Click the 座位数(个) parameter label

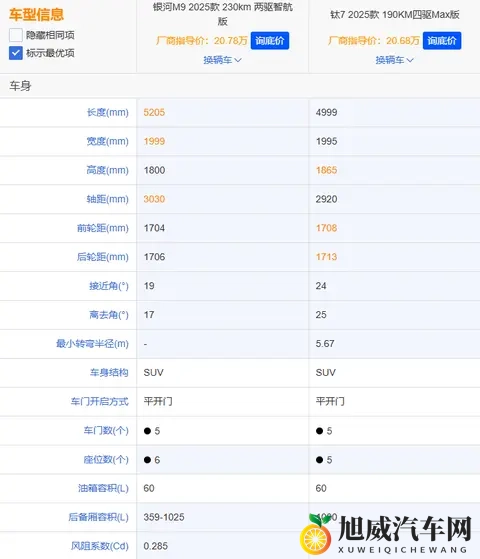pos(106,460)
